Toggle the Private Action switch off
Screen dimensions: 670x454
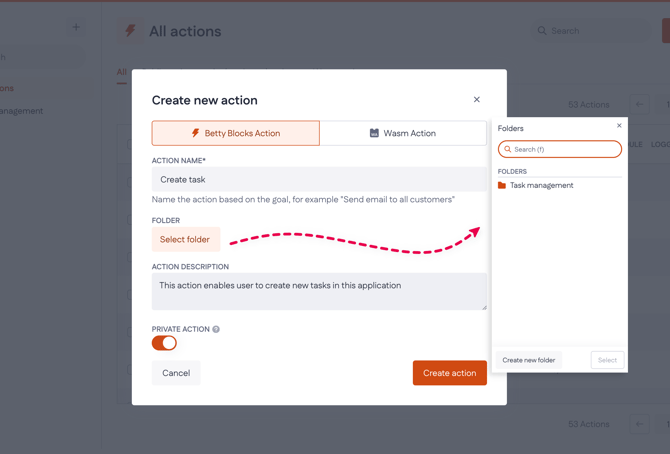pos(165,343)
